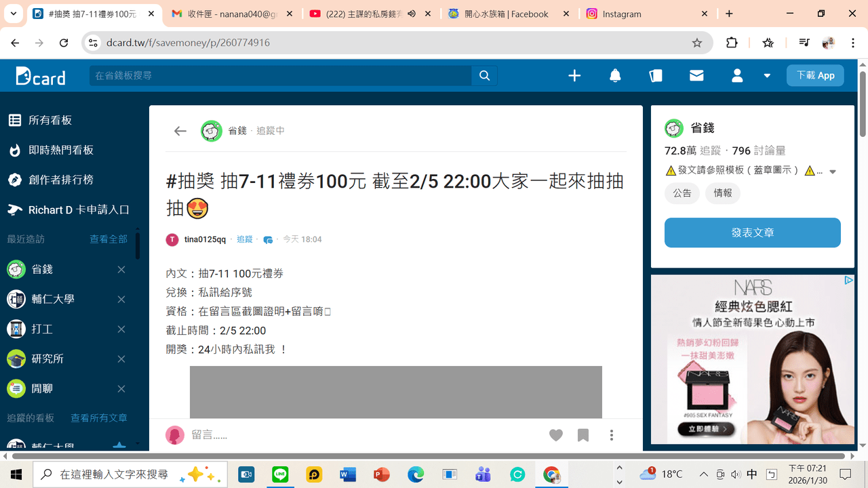The image size is (868, 488).
Task: Remove 省錢 from recent visits
Action: 121,270
